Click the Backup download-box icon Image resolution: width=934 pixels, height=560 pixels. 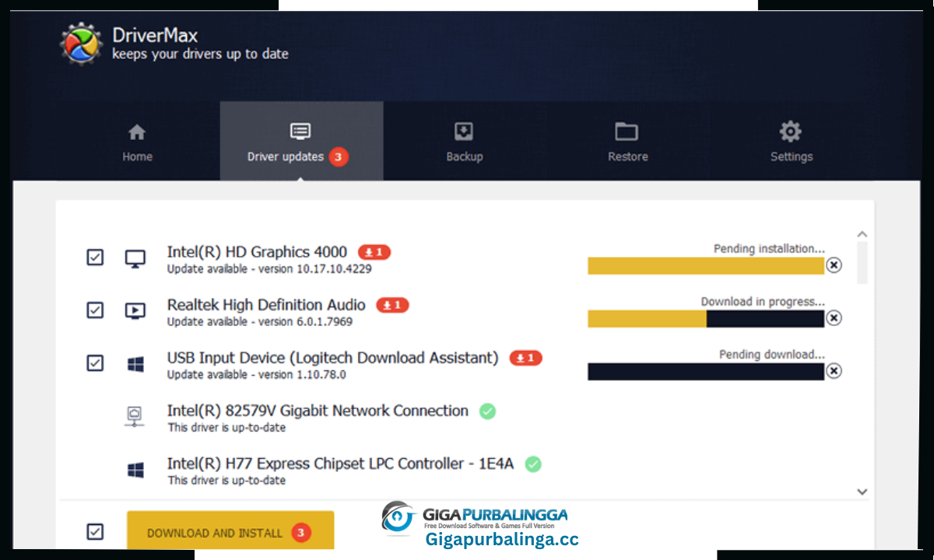[464, 131]
